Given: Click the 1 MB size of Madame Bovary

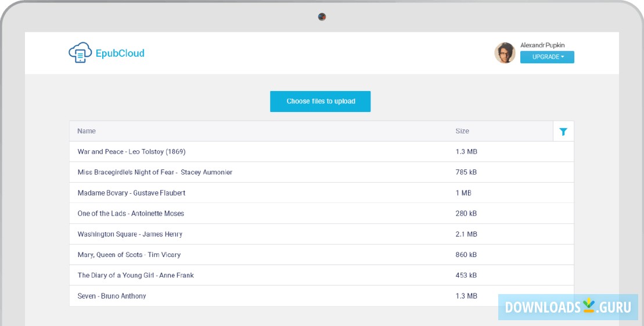Looking at the screenshot, I should pos(463,193).
